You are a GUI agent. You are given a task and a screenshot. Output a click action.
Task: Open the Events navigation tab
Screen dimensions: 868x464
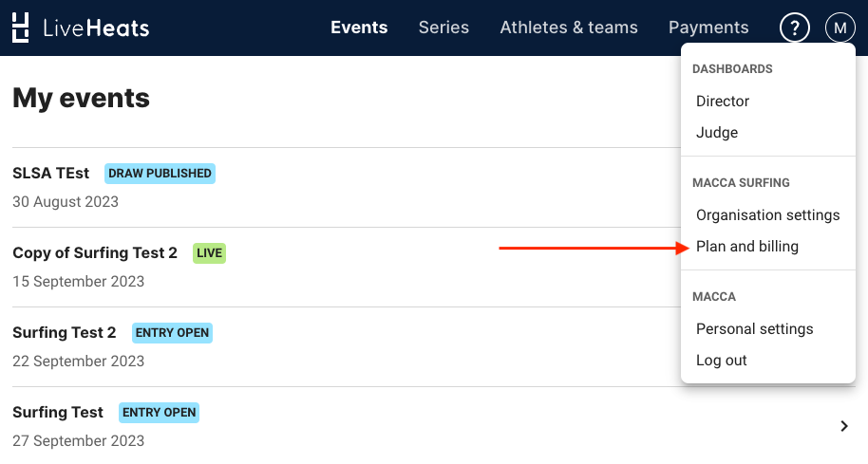(x=359, y=28)
